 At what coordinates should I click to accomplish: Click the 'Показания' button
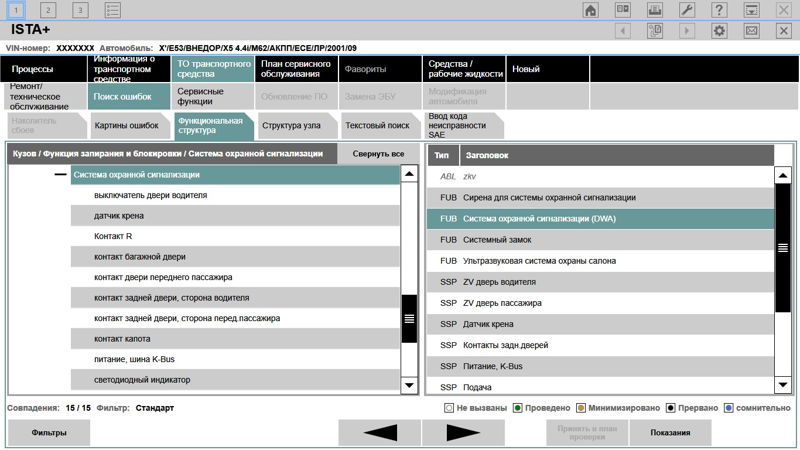(670, 433)
